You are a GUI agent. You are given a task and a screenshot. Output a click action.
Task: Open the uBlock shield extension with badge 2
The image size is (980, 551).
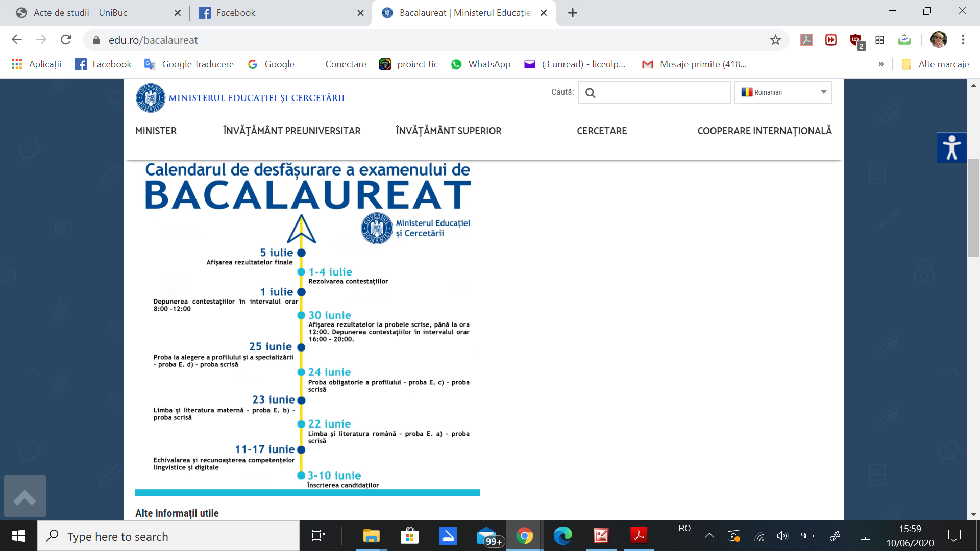(856, 41)
